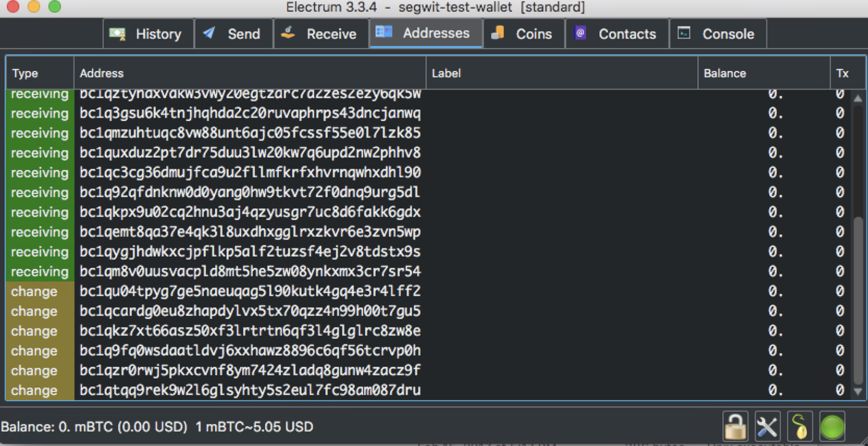Open the Coins tab

pos(523,34)
